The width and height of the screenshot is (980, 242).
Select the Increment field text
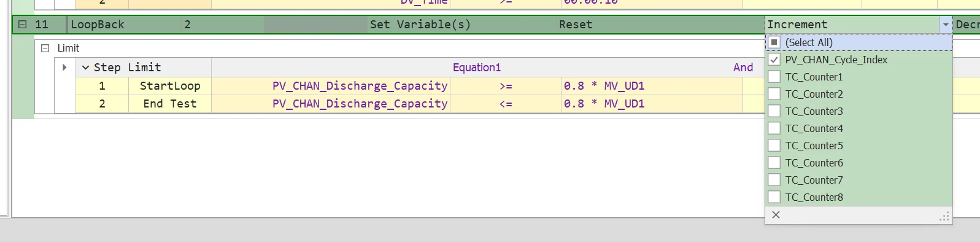coord(797,25)
